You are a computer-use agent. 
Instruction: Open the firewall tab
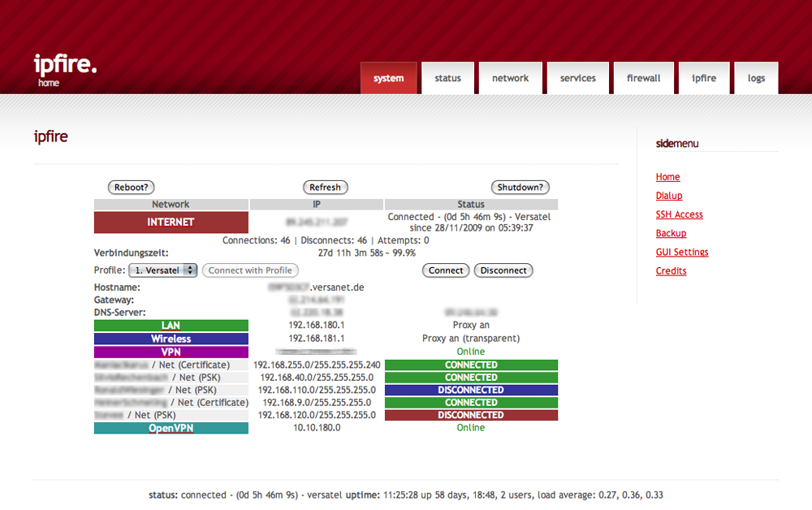pyautogui.click(x=643, y=78)
